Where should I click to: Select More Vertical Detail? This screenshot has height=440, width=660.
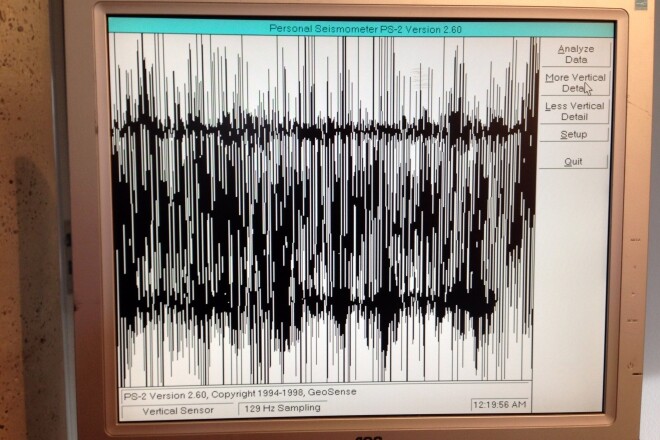click(x=575, y=83)
